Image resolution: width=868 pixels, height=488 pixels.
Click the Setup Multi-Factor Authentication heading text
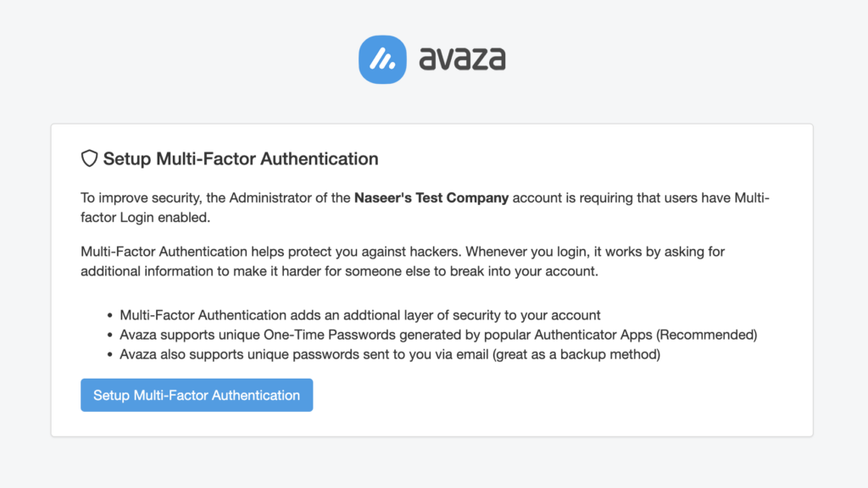click(241, 158)
